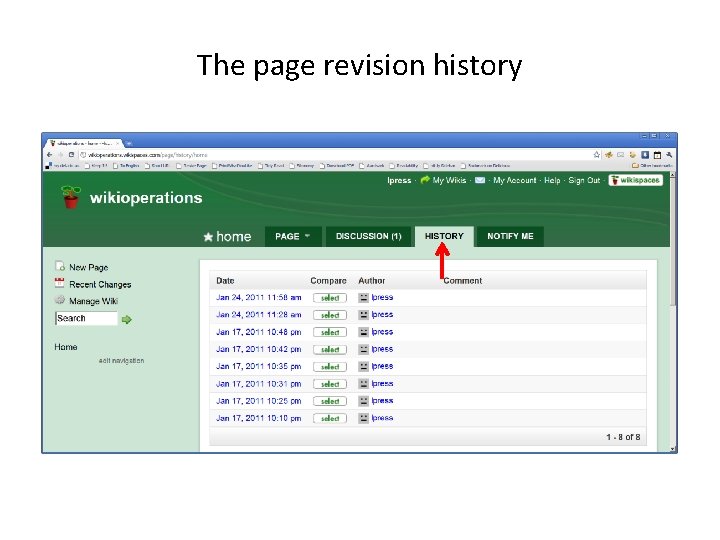The height and width of the screenshot is (540, 720).
Task: Click the browser tab wikioperations - home
Action: [84, 143]
